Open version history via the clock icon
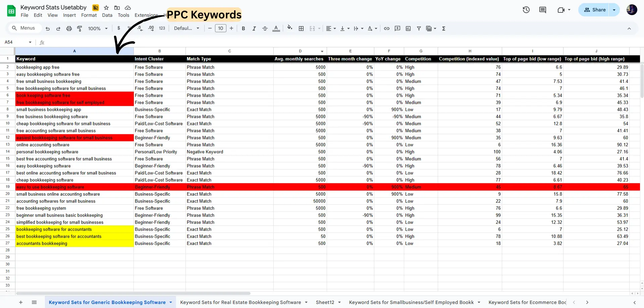The width and height of the screenshot is (644, 308). pyautogui.click(x=526, y=10)
